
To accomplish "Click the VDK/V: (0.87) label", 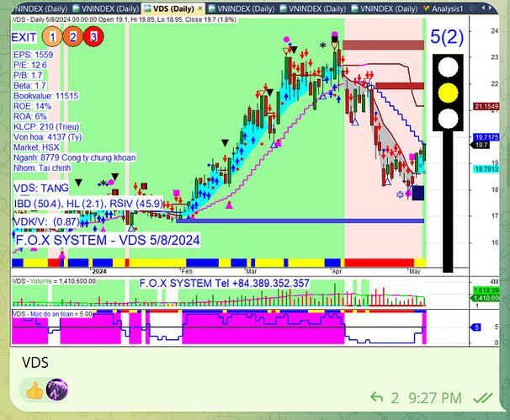I will point(46,222).
